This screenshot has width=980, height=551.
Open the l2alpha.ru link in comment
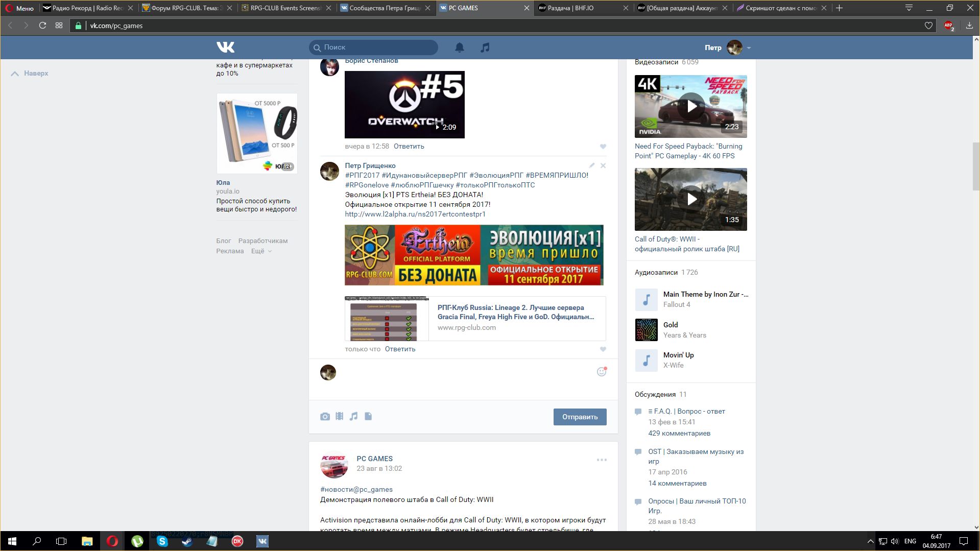pos(415,214)
